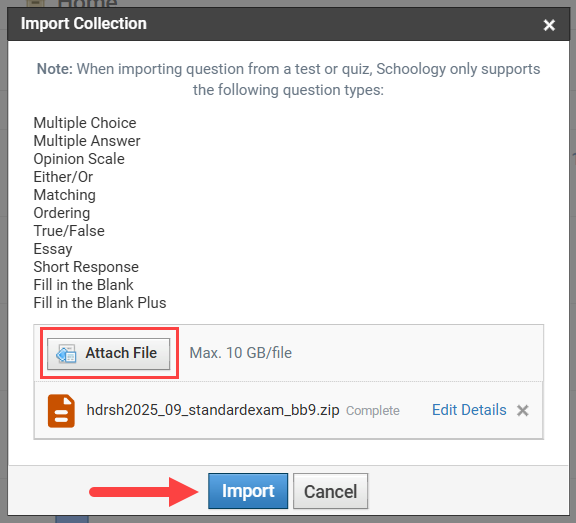This screenshot has width=576, height=523.
Task: Click the Attach File paperclip icon
Action: tap(66, 354)
